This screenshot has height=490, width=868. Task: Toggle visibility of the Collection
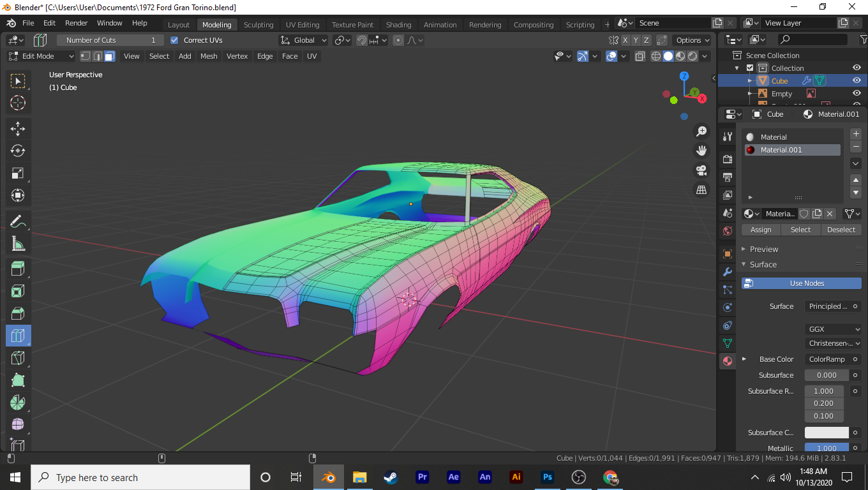click(x=857, y=68)
